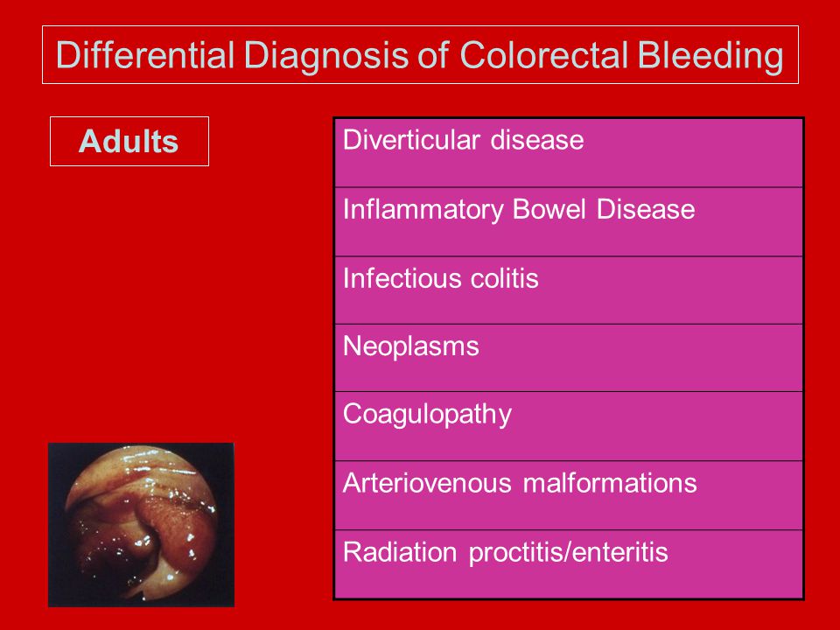Select the Diverticular disease row
This screenshot has height=630, width=840.
tap(569, 152)
